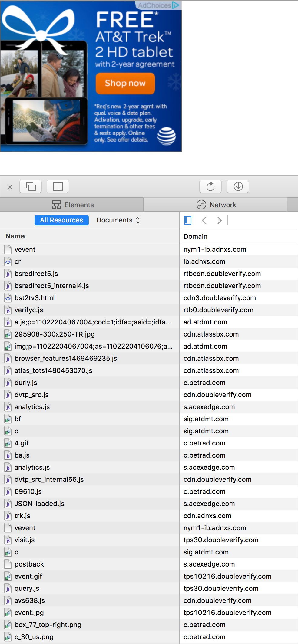Select dvtp_src.js resource
Image resolution: width=298 pixels, height=644 pixels.
click(90, 395)
